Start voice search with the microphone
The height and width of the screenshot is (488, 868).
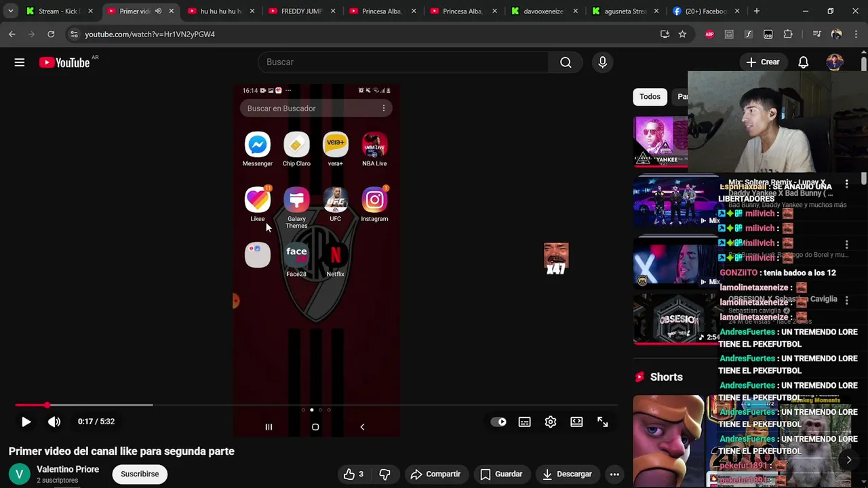click(x=602, y=62)
